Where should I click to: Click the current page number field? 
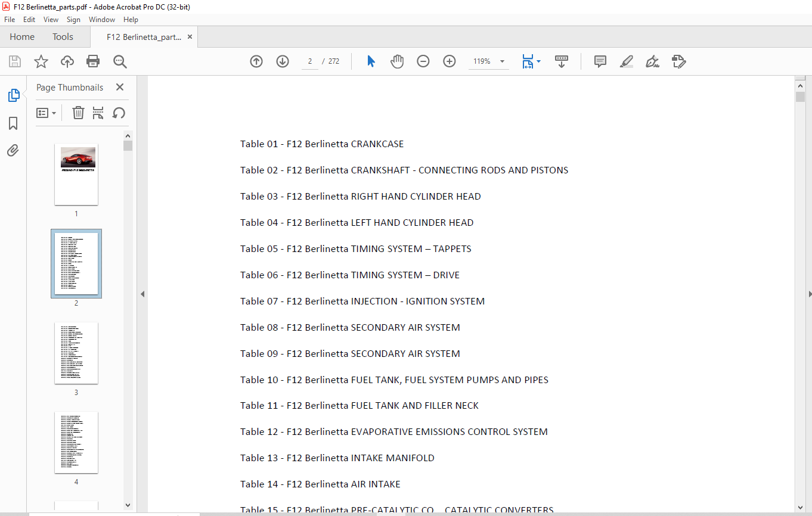310,61
